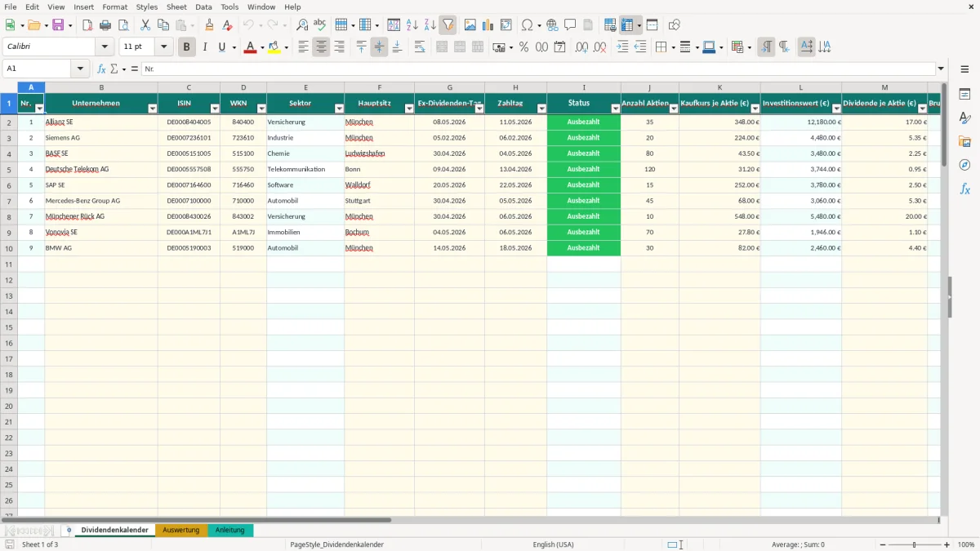This screenshot has width=980, height=551.
Task: Open the sidebar Gallery panel
Action: [x=964, y=141]
